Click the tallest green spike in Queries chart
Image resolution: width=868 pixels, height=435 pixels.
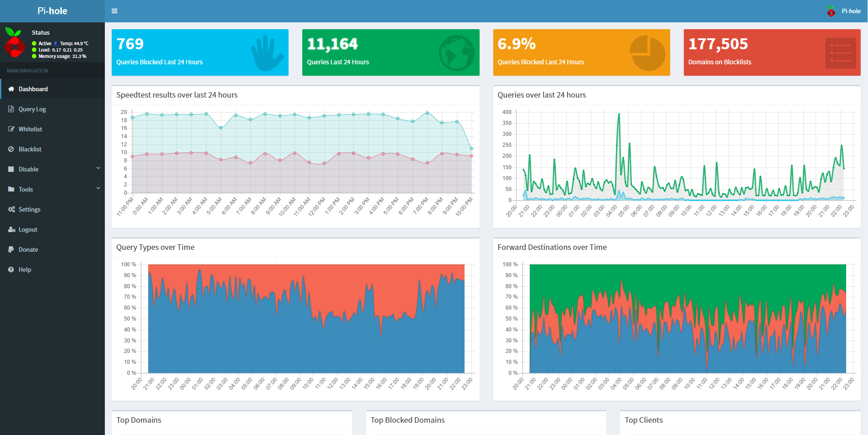[619, 114]
